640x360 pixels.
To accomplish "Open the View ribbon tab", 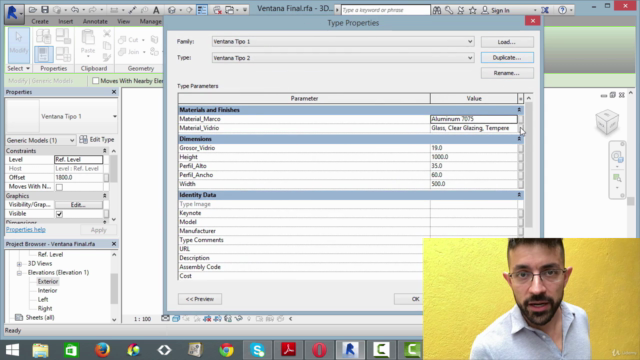I will pos(123,21).
